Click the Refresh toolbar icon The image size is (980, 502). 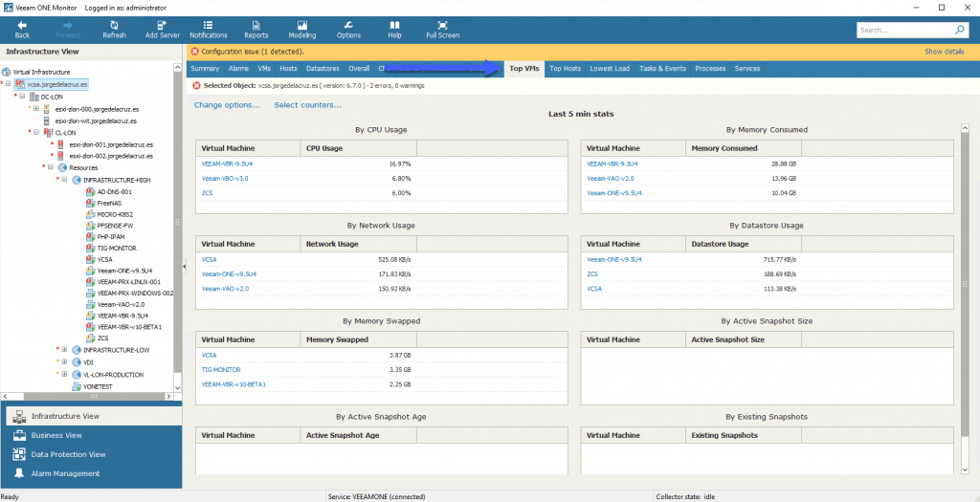pyautogui.click(x=115, y=25)
